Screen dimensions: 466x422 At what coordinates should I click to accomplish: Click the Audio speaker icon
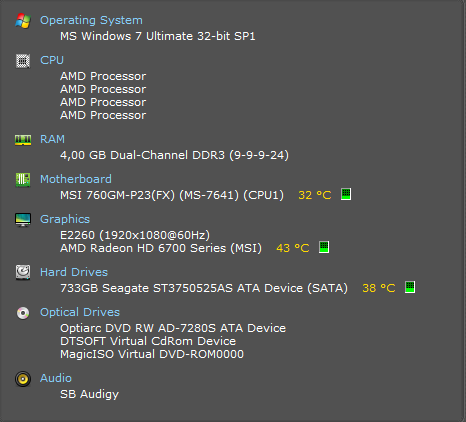[x=23, y=379]
